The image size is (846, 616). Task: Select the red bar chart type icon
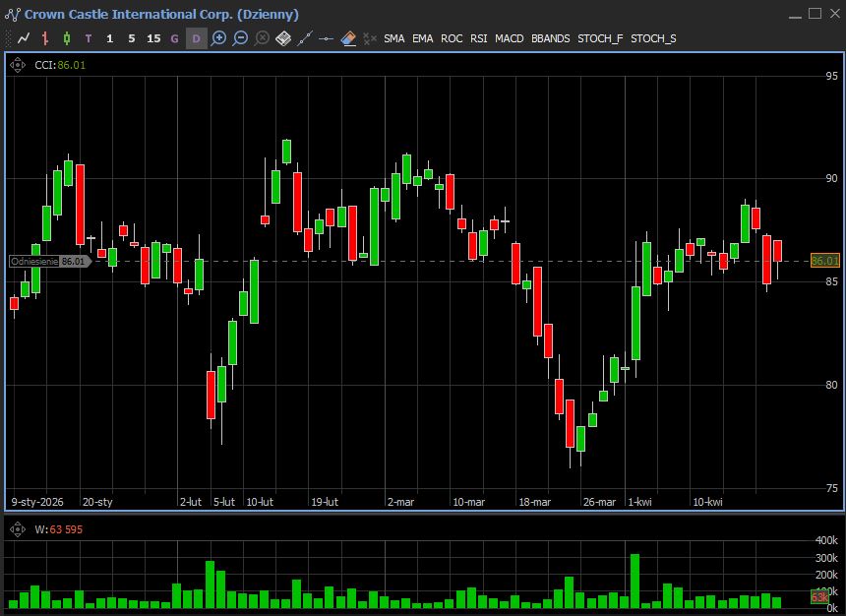tap(44, 38)
